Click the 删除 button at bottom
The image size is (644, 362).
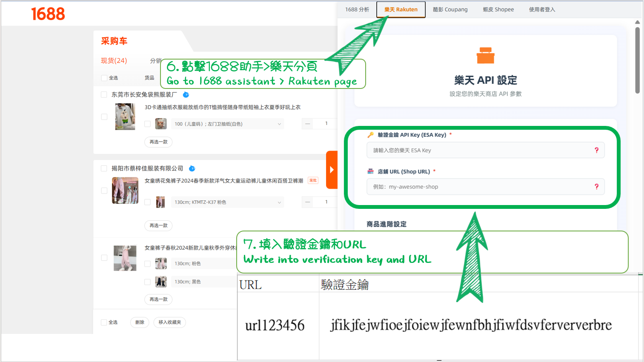[140, 322]
